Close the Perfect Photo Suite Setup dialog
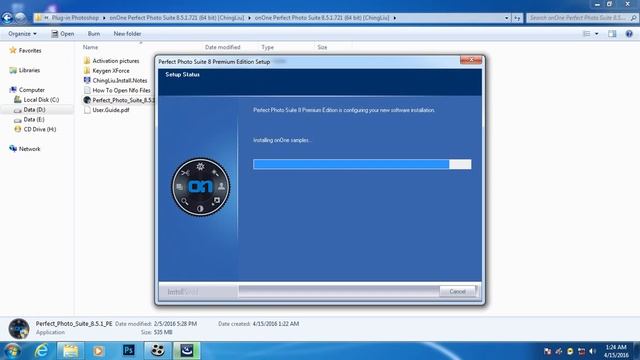The image size is (640, 360). 471,60
